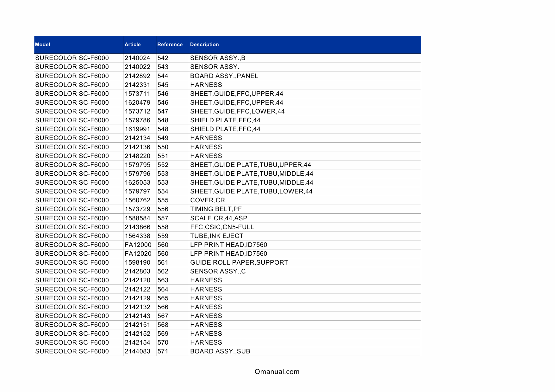Click the Article column header
Image resolution: width=555 pixels, height=392 pixels.
click(133, 45)
